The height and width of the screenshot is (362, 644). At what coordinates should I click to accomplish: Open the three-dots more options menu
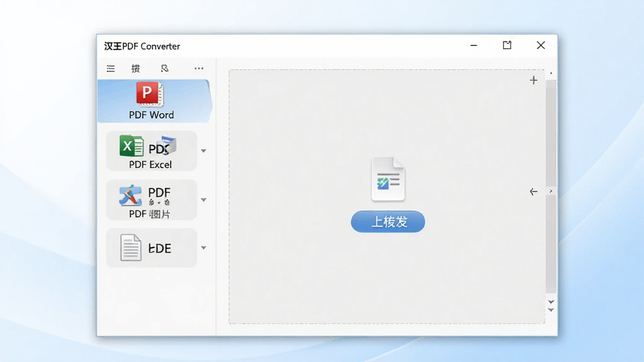(x=199, y=69)
